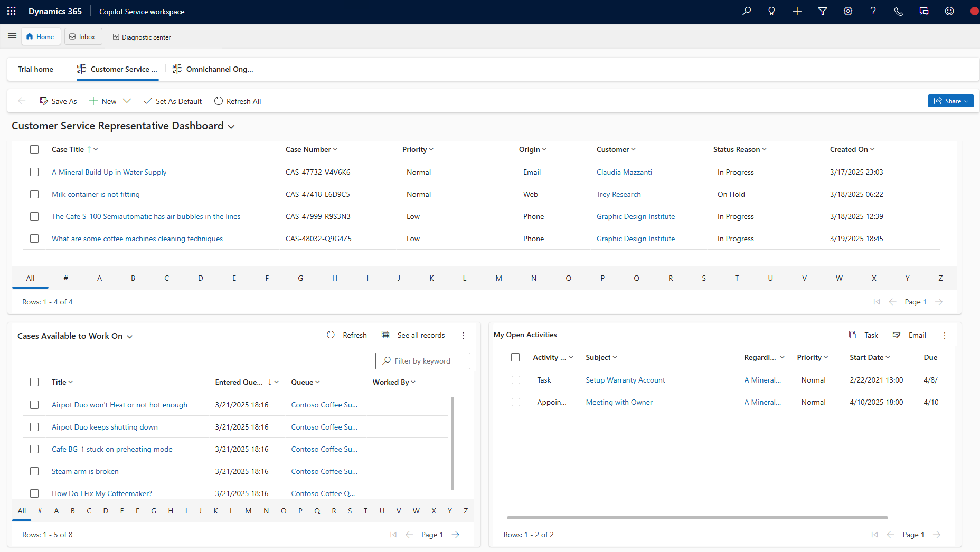Open the lightbulb assistant icon
The image size is (980, 552).
(x=771, y=11)
